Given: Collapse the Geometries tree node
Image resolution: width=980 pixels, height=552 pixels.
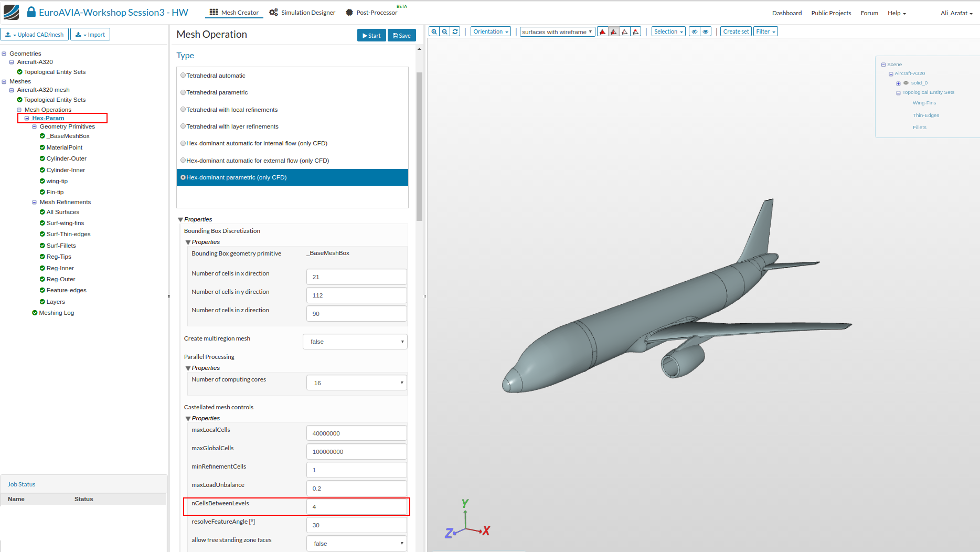Looking at the screenshot, I should (x=4, y=54).
